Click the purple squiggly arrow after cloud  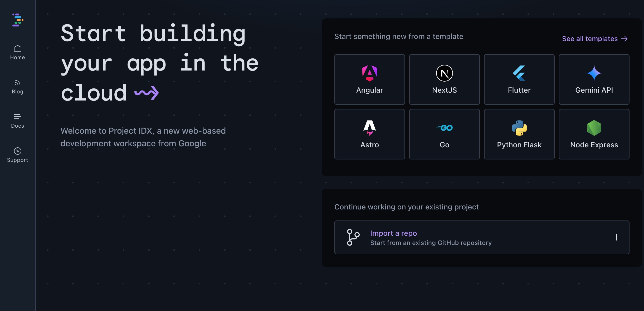pos(147,93)
